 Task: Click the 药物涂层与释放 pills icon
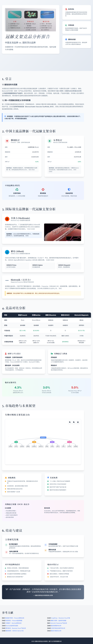[x=52, y=354]
